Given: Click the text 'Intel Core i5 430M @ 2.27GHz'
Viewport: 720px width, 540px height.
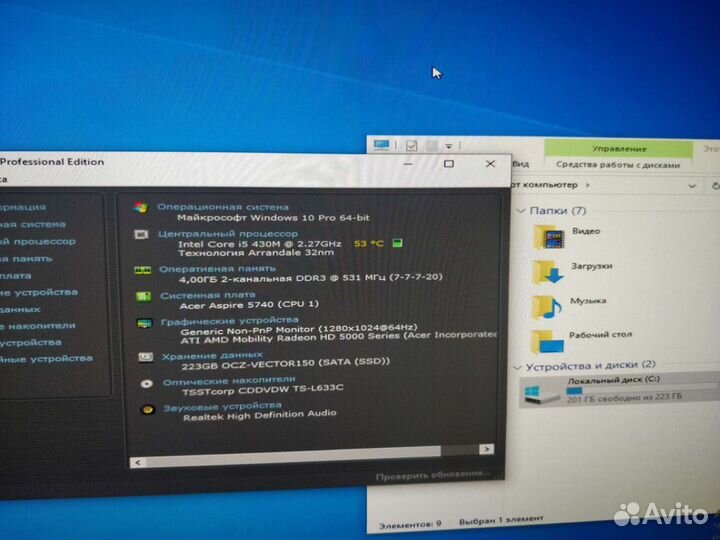Looking at the screenshot, I should pos(260,244).
